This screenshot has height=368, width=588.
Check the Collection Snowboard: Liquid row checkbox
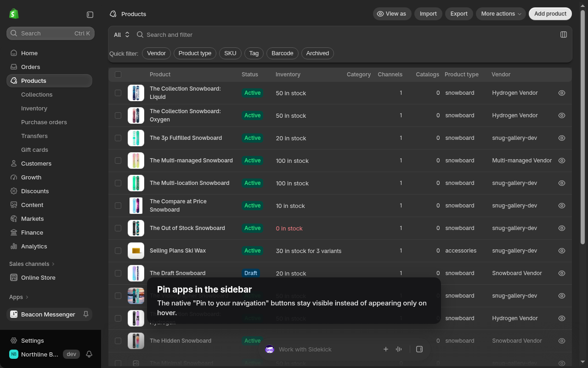point(118,93)
